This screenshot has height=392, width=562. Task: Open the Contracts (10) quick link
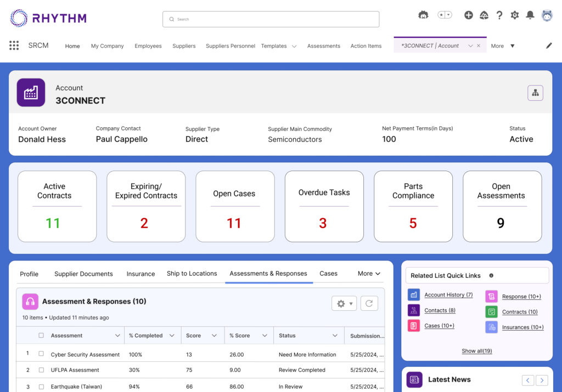point(519,311)
